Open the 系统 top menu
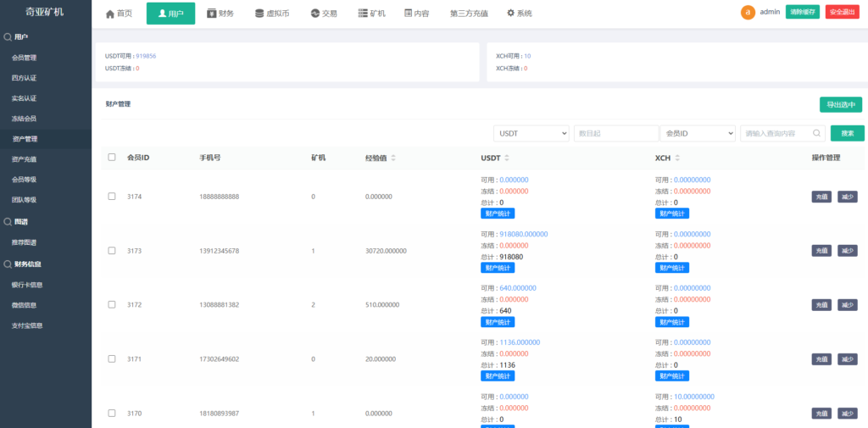The width and height of the screenshot is (868, 428). (x=520, y=14)
